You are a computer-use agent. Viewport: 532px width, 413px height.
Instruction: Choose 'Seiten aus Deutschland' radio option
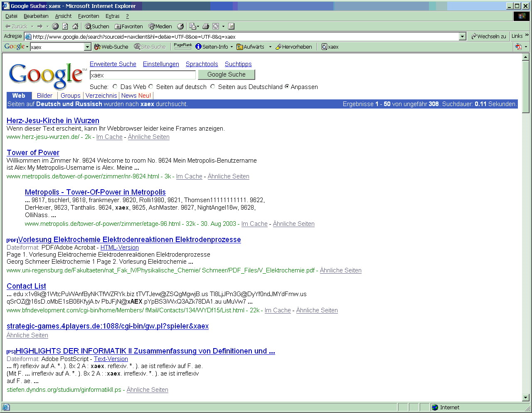pos(213,87)
